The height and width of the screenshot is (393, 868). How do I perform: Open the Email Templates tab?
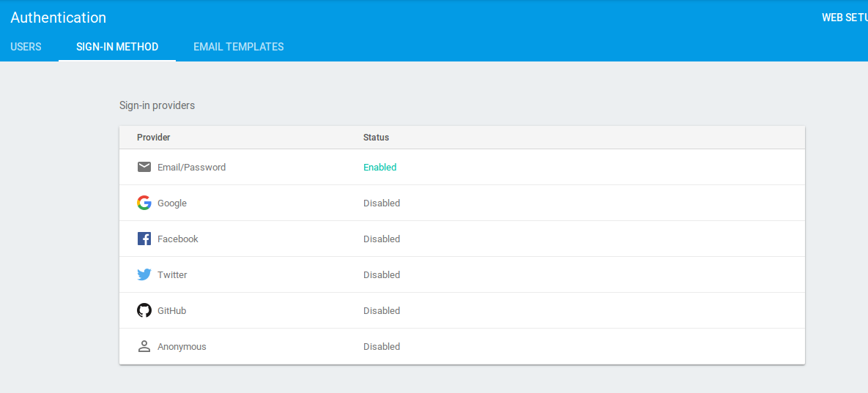[238, 47]
